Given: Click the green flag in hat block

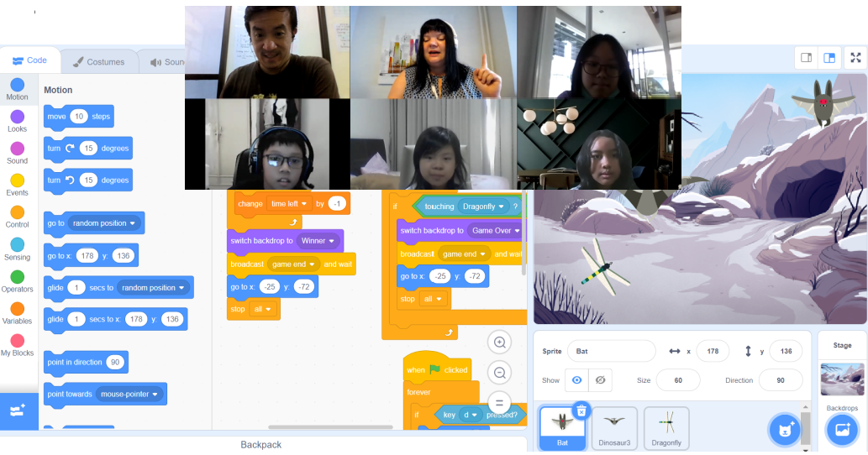Looking at the screenshot, I should click(x=435, y=369).
